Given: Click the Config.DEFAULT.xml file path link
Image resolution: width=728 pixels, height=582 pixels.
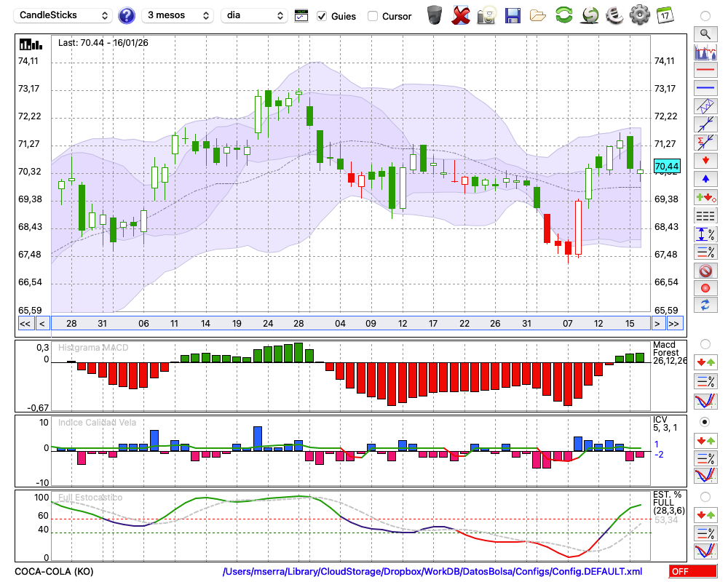Looking at the screenshot, I should (x=432, y=571).
